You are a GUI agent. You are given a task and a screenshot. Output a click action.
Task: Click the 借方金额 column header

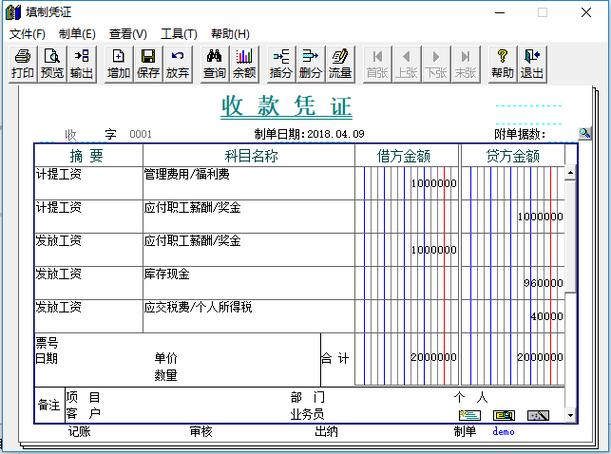(407, 156)
